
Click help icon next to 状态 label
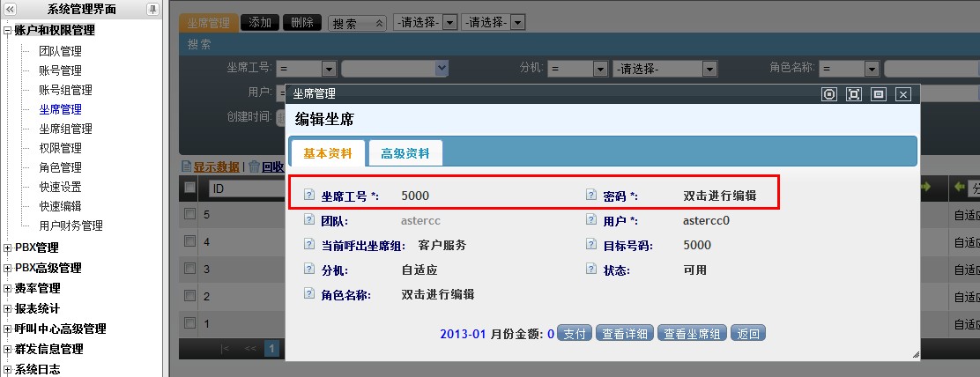click(x=590, y=270)
